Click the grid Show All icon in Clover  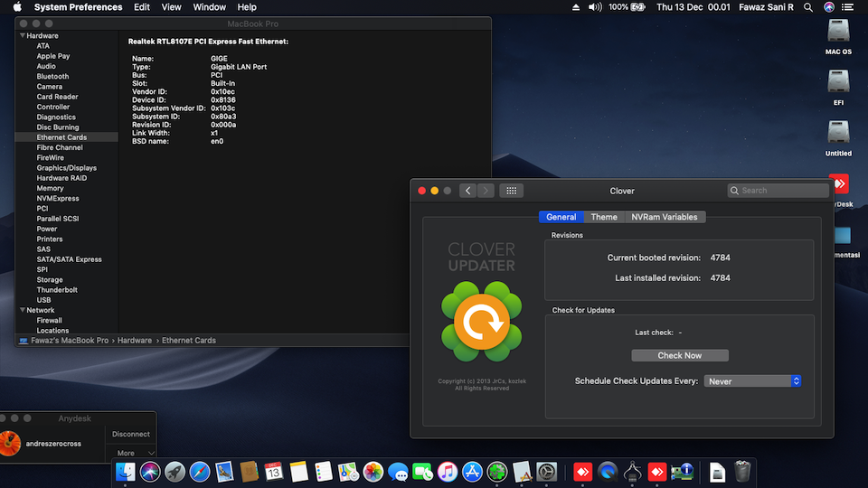(x=511, y=191)
